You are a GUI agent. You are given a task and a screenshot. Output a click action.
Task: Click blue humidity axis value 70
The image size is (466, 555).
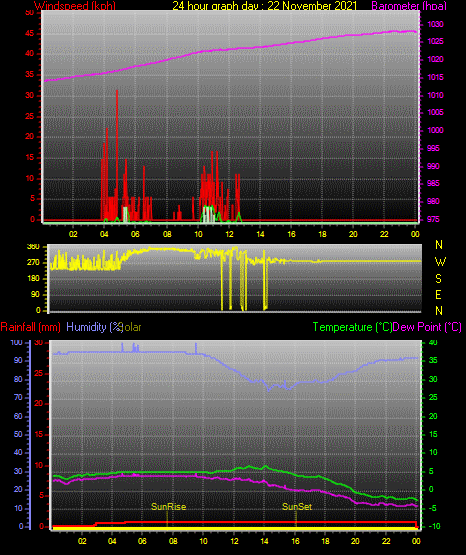click(x=18, y=397)
